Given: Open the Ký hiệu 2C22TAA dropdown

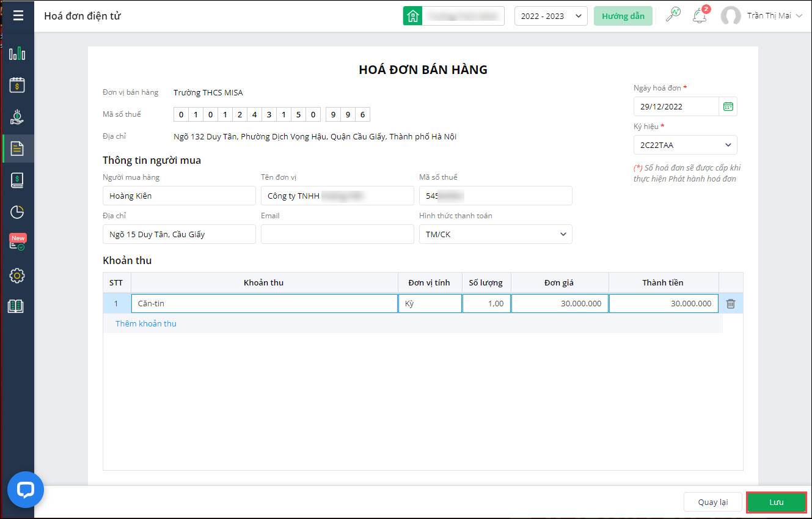Looking at the screenshot, I should pos(685,145).
